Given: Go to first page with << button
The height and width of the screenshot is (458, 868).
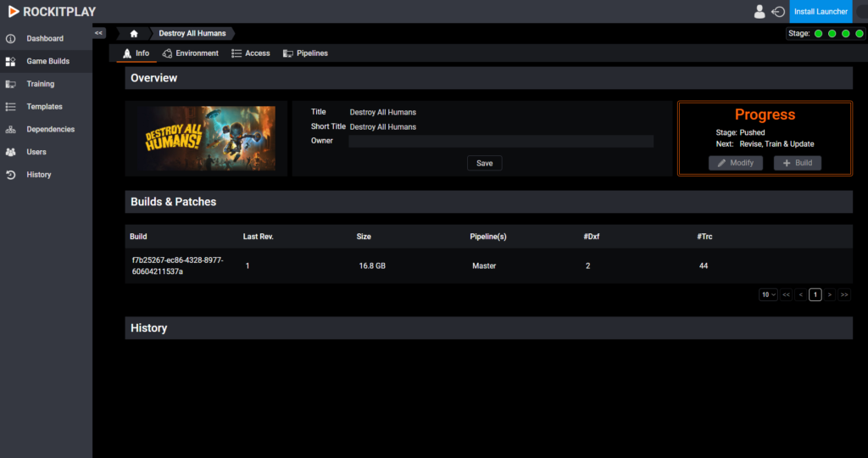Looking at the screenshot, I should click(786, 294).
